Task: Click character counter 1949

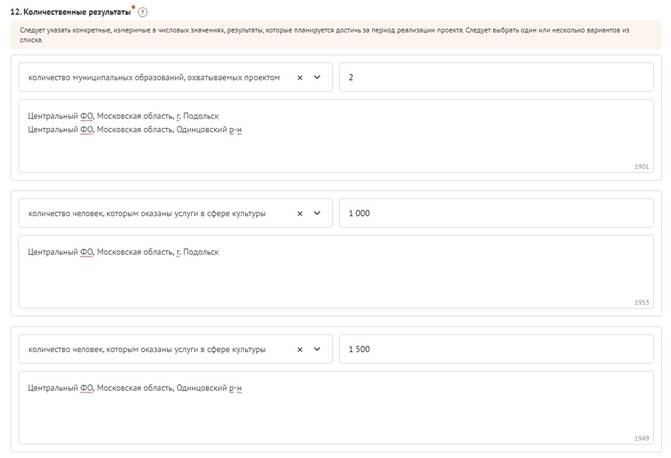Action: (641, 438)
